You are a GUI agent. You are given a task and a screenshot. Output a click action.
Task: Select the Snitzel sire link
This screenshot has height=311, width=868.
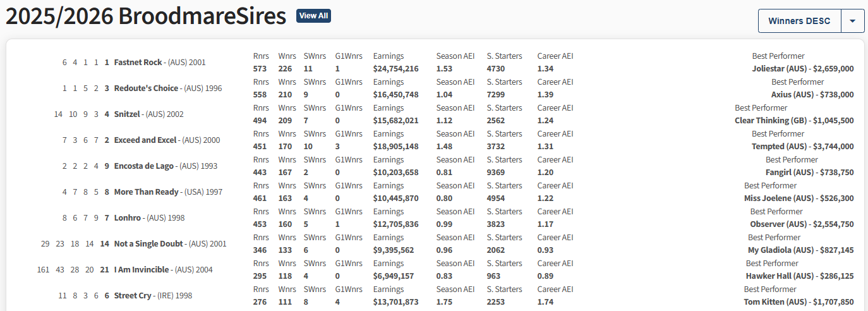(128, 114)
